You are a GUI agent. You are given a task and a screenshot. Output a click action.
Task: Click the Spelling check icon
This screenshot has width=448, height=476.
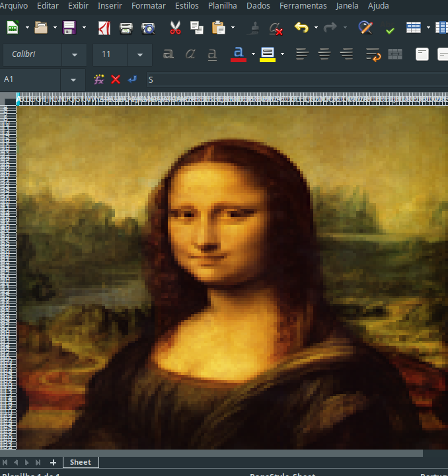tap(389, 28)
